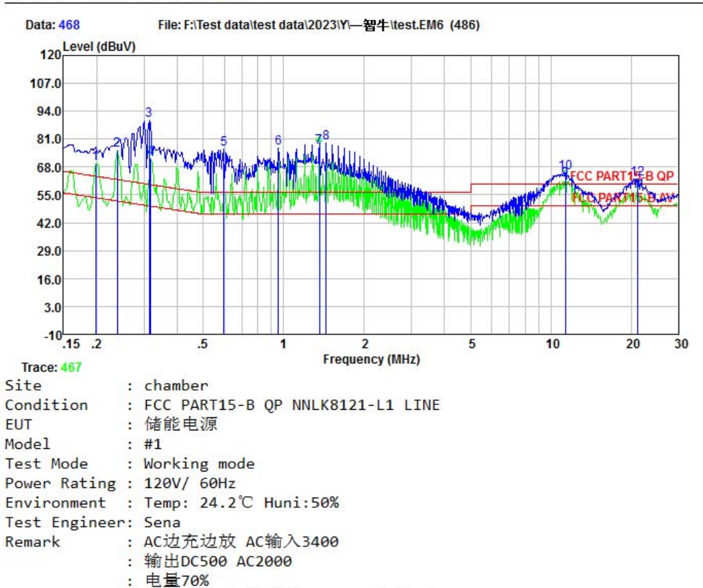Click peak marker 2 label
The image size is (703, 588).
click(117, 143)
